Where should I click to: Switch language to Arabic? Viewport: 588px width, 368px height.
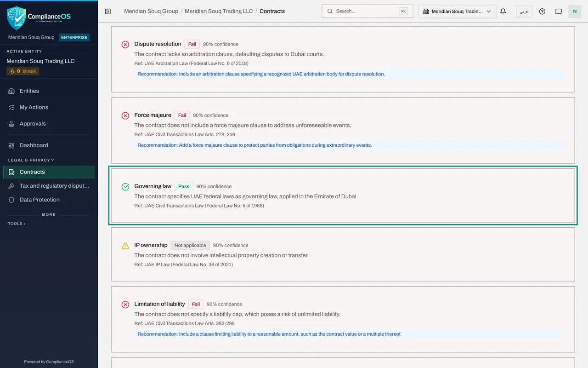click(524, 11)
